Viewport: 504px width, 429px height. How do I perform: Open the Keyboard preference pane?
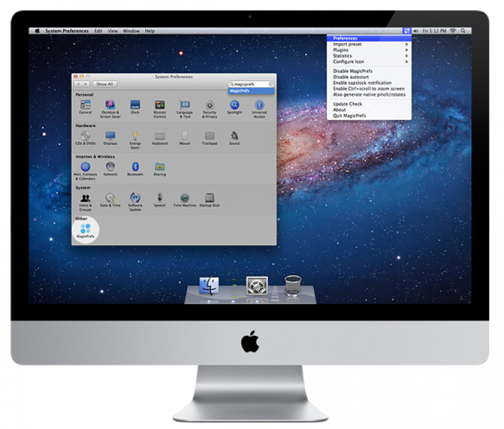coord(160,138)
